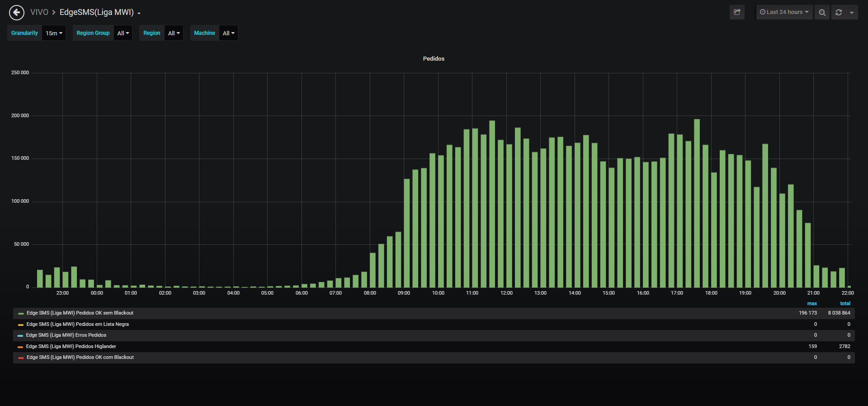Pick color for blue Erros Pedidos swatch
This screenshot has width=868, height=406.
[20, 336]
